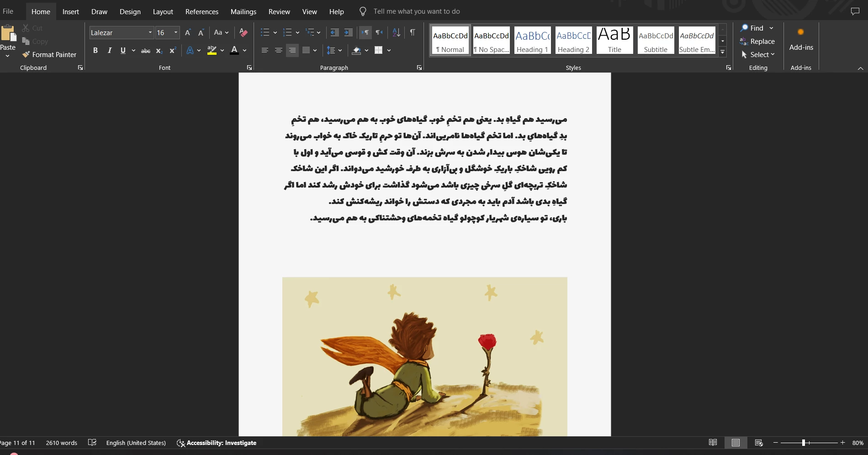This screenshot has width=868, height=455.
Task: Open the File tab
Action: 8,11
